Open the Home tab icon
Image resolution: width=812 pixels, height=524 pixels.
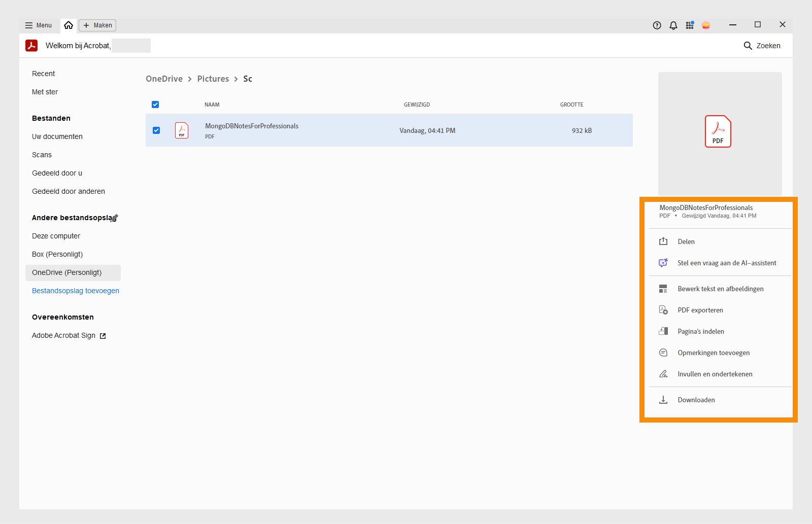(x=69, y=24)
